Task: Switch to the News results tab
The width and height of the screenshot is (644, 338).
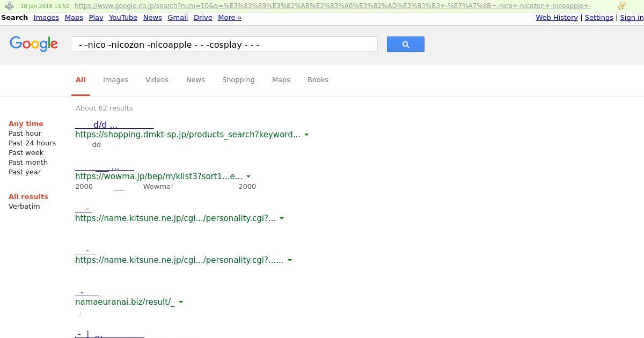Action: (195, 80)
